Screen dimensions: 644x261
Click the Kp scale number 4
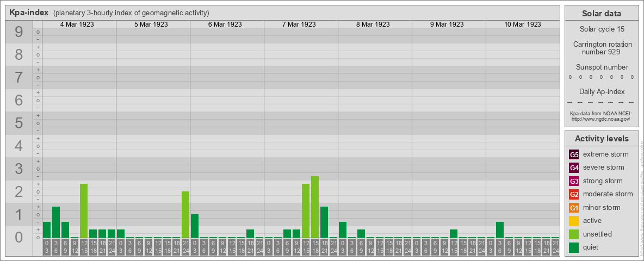pyautogui.click(x=19, y=146)
